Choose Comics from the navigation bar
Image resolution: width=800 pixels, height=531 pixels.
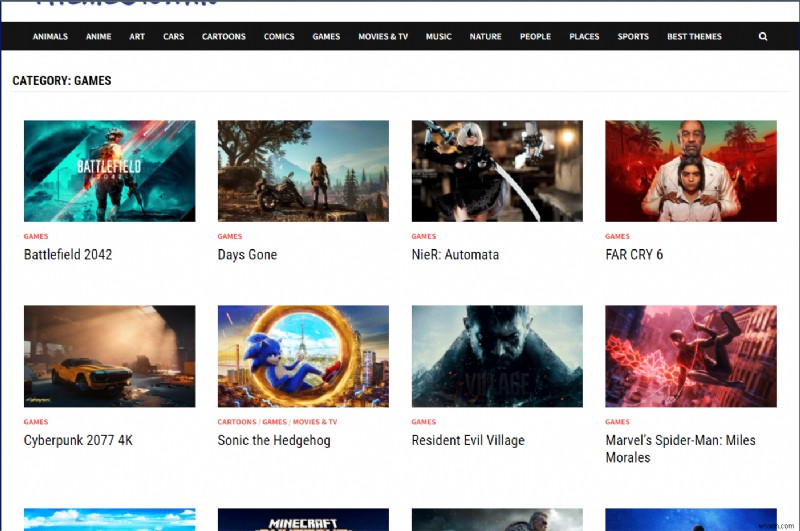click(279, 37)
